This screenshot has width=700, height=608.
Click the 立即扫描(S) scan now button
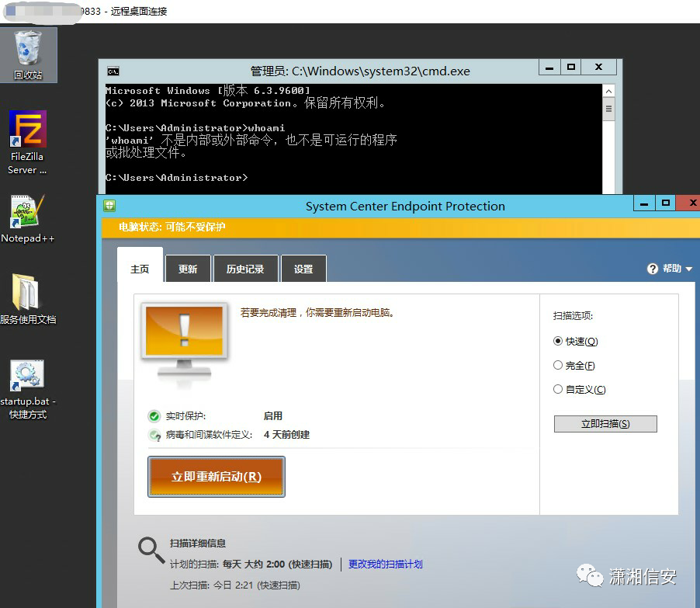point(605,424)
